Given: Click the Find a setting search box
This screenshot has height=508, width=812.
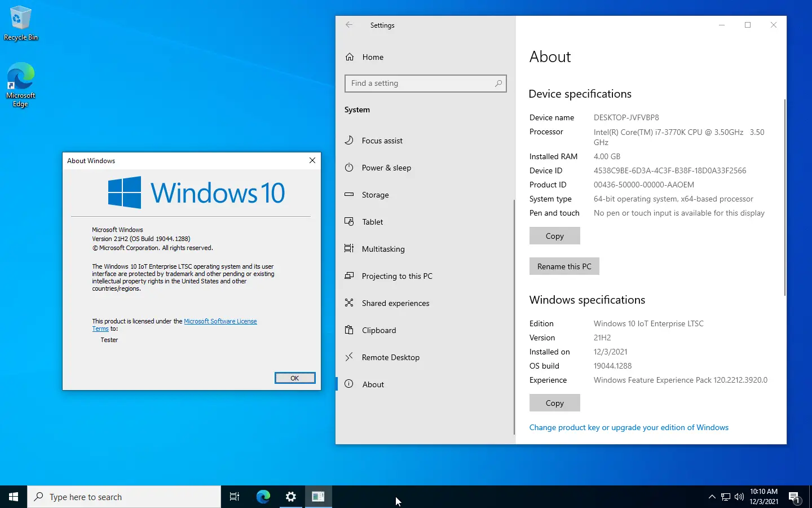Looking at the screenshot, I should click(420, 84).
